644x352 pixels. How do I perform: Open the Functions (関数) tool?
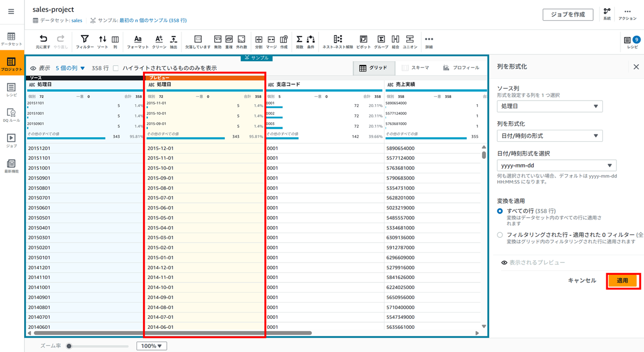(x=299, y=41)
